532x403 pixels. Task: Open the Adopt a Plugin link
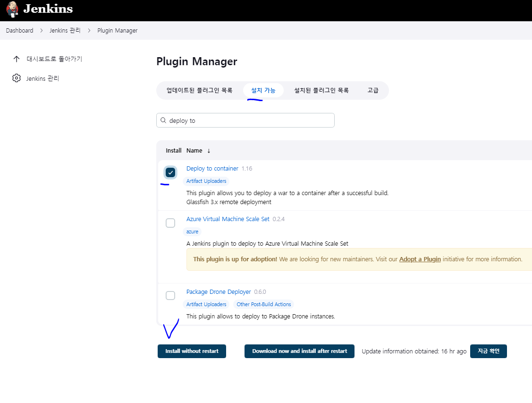[x=420, y=259]
